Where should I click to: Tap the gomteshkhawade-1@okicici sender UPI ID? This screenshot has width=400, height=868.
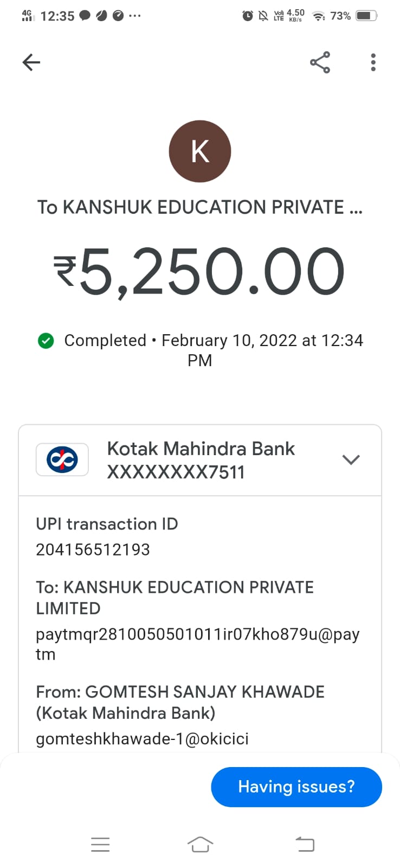coord(142,739)
